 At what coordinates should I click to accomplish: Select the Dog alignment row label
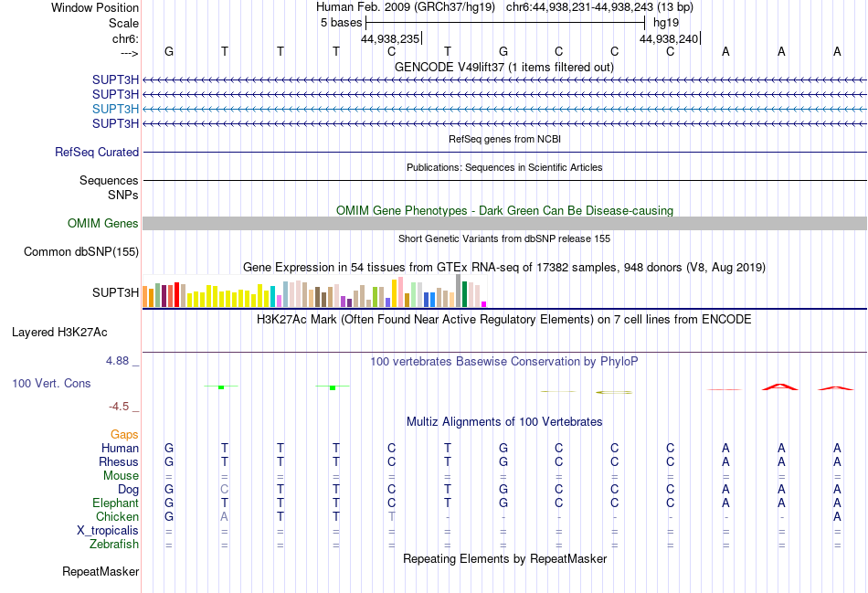(128, 490)
